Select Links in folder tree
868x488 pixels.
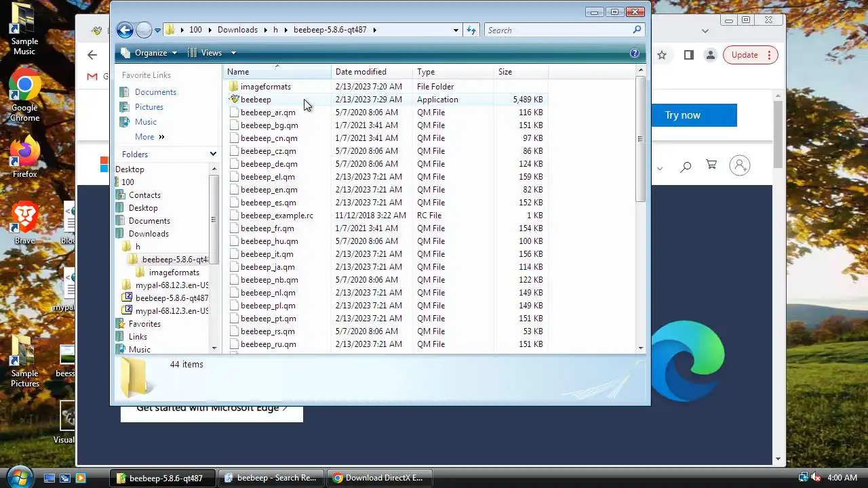[x=138, y=337]
